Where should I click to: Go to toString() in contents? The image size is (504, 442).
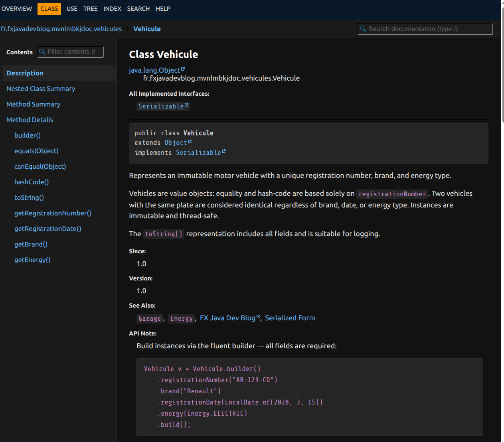tap(29, 197)
